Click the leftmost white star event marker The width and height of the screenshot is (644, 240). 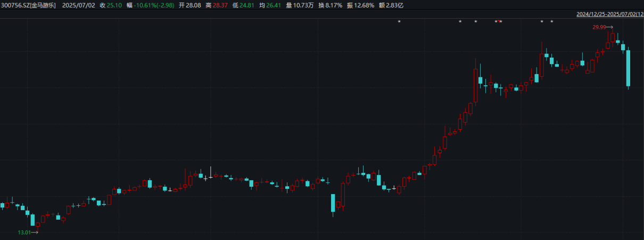[399, 21]
